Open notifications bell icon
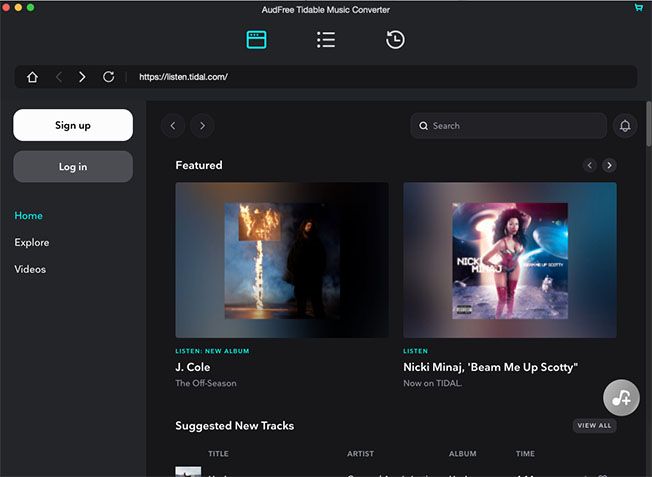This screenshot has width=652, height=477. [625, 126]
